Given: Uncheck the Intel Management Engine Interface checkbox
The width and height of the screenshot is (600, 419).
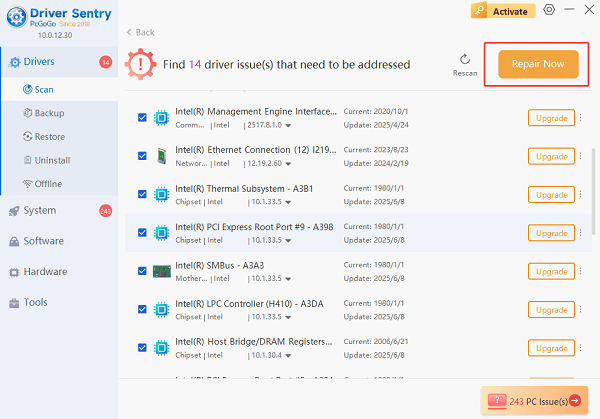Looking at the screenshot, I should tap(142, 118).
